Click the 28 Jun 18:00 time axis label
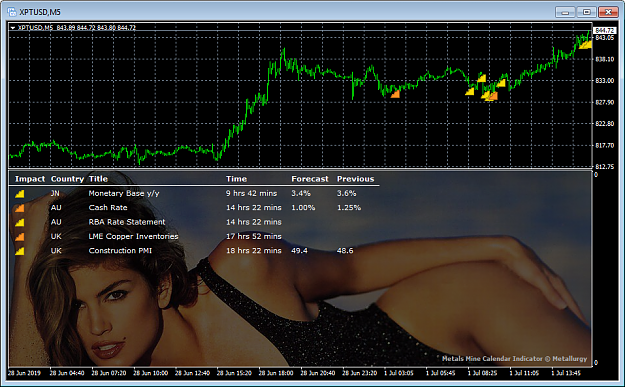Screen dimensions: 625x387 (276, 373)
